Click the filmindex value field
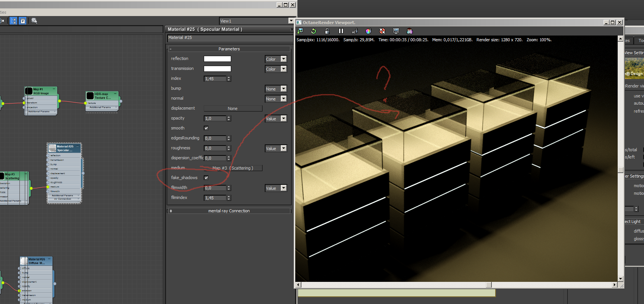Screen dimensions: 644x304 (216, 198)
